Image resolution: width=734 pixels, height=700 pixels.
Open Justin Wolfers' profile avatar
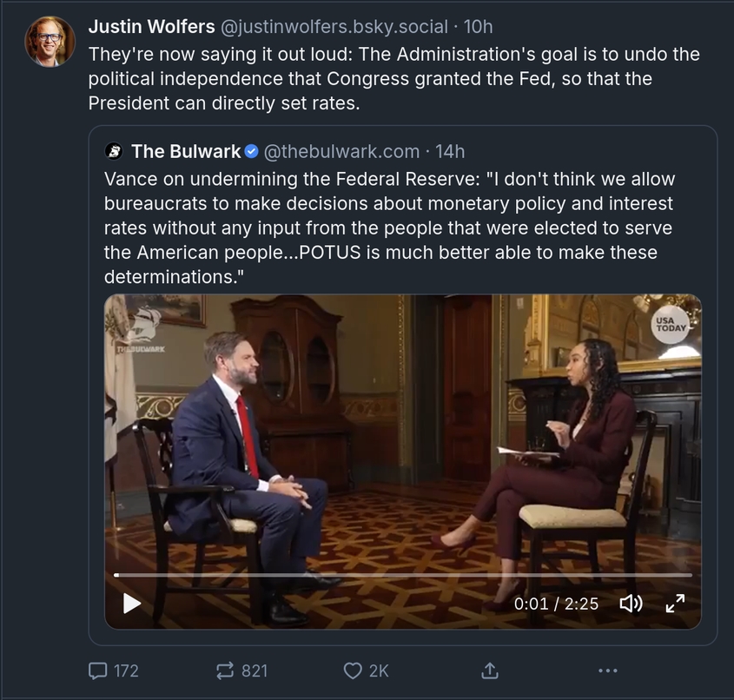click(50, 42)
